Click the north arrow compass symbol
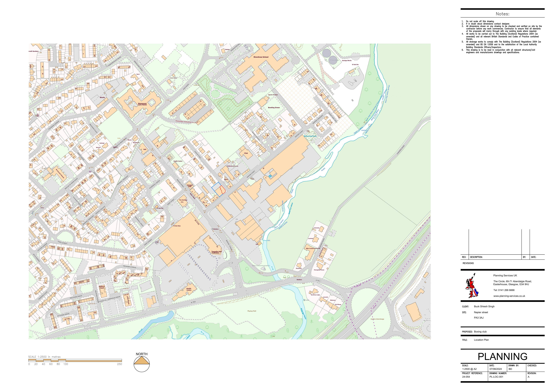554x392 pixels. [x=142, y=364]
